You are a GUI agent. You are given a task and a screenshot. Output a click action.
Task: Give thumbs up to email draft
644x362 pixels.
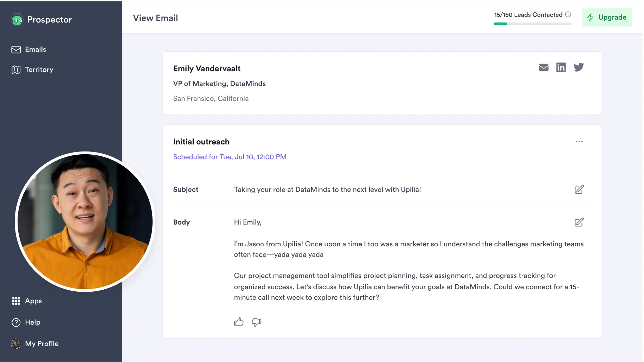tap(239, 322)
